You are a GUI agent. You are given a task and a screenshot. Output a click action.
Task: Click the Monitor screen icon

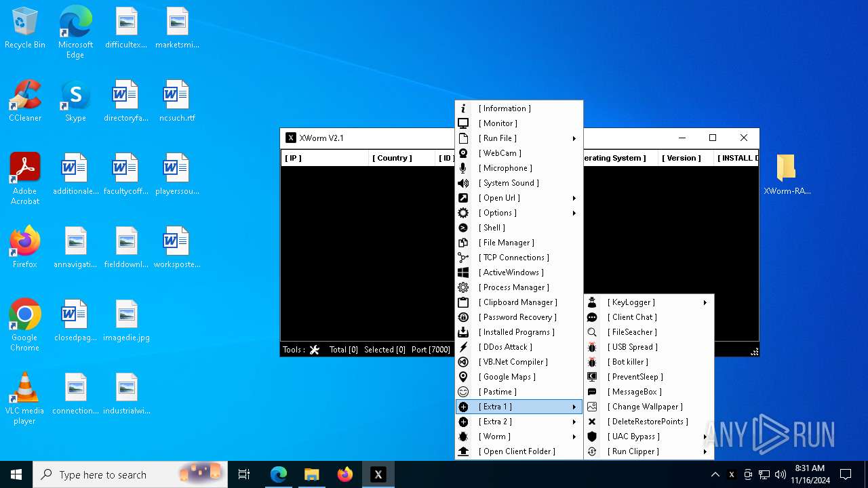pyautogui.click(x=463, y=123)
